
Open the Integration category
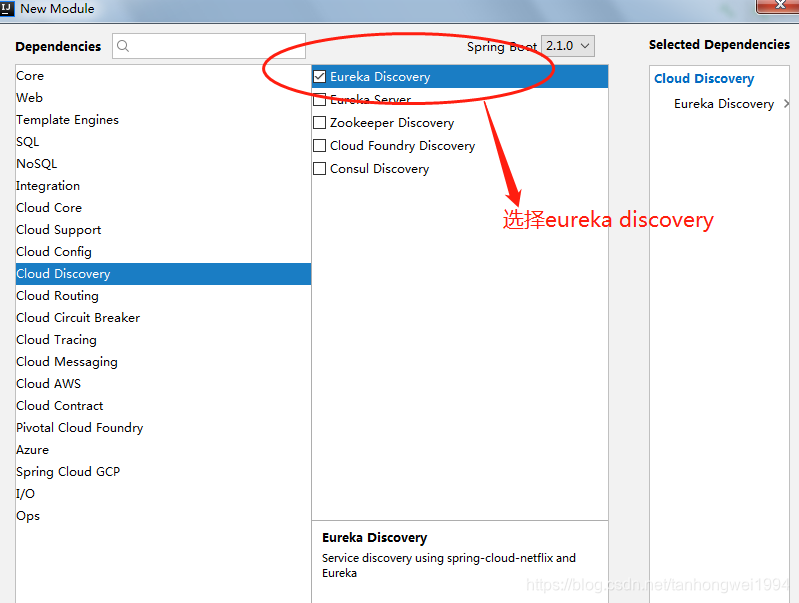click(163, 186)
